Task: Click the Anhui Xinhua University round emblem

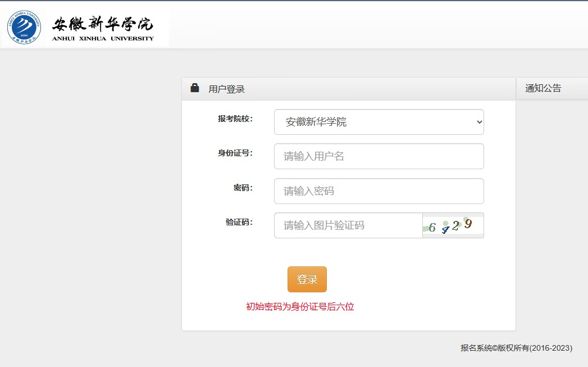Action: (x=24, y=27)
